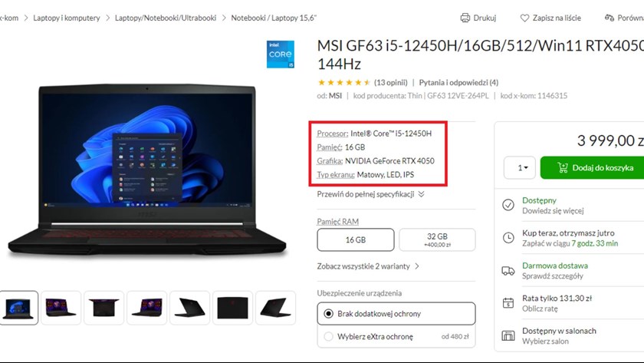Open the Laptopy i komputery breadcrumb

click(x=67, y=18)
